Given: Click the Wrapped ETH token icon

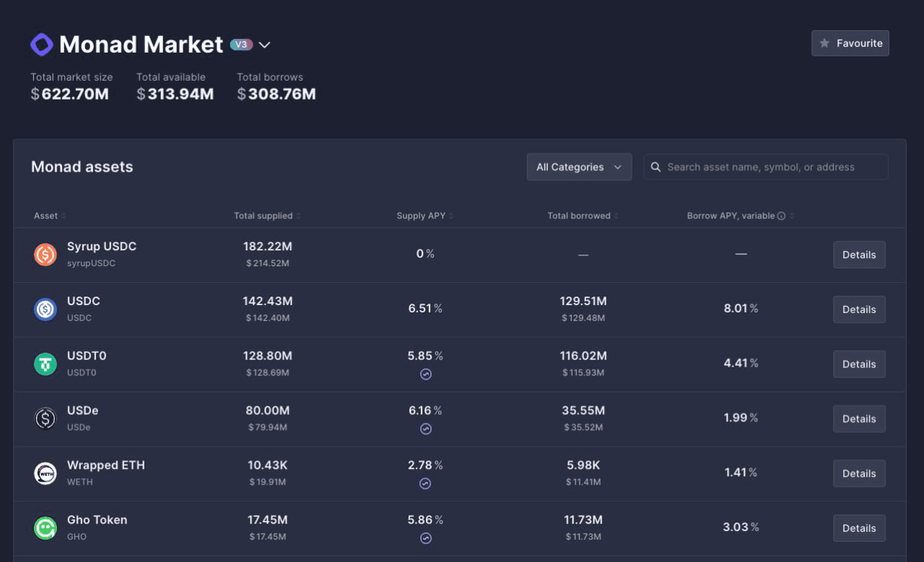Looking at the screenshot, I should [45, 473].
